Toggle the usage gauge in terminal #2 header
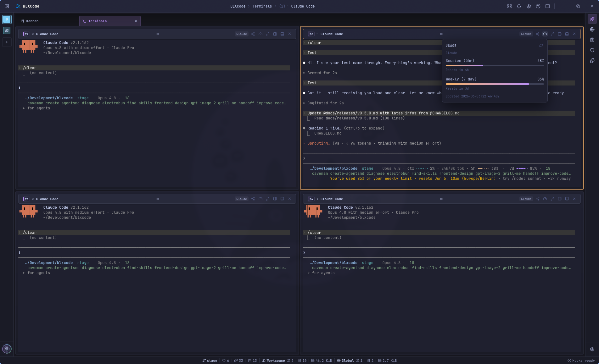Screen dimensions: 599x364 545,34
